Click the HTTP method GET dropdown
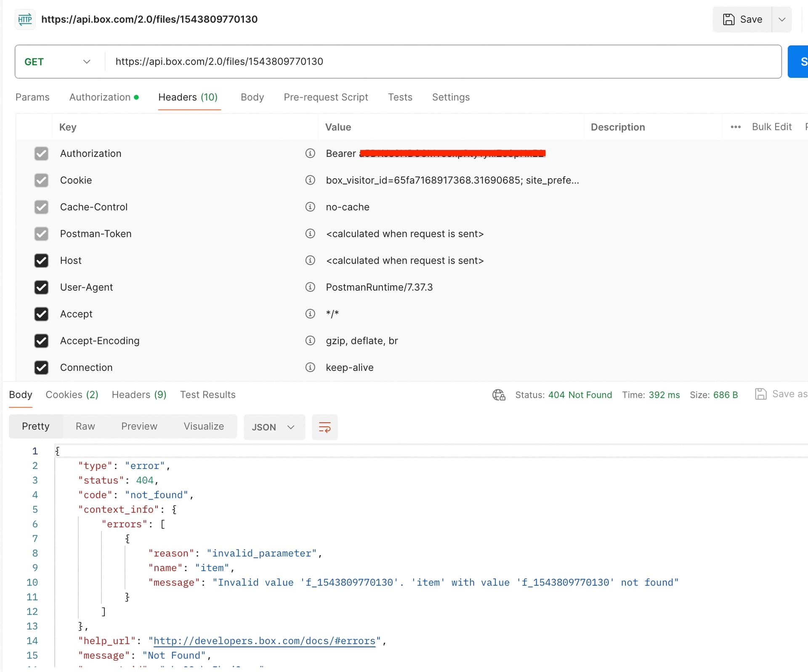The image size is (808, 672). pos(57,61)
